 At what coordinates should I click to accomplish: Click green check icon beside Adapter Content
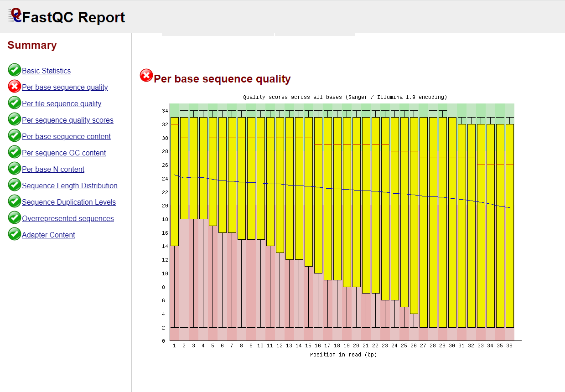15,234
